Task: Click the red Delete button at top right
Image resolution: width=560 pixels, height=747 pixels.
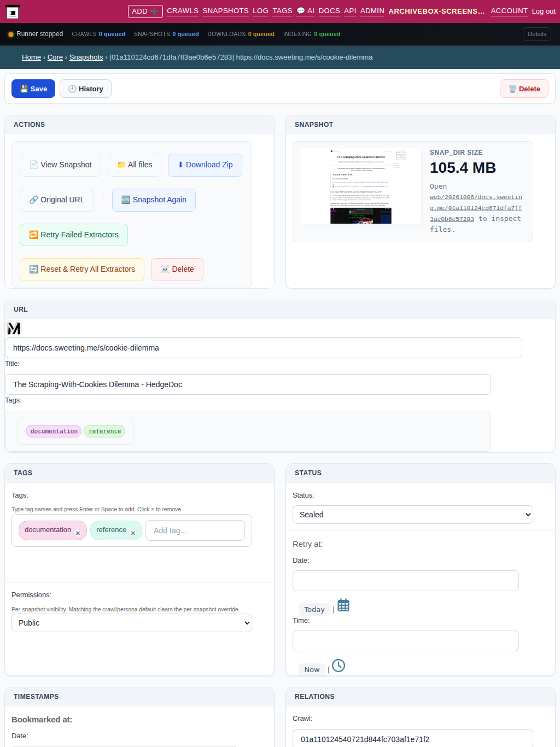Action: click(524, 89)
